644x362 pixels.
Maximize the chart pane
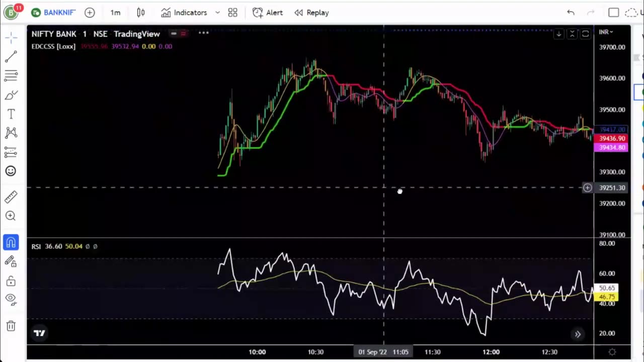[585, 34]
